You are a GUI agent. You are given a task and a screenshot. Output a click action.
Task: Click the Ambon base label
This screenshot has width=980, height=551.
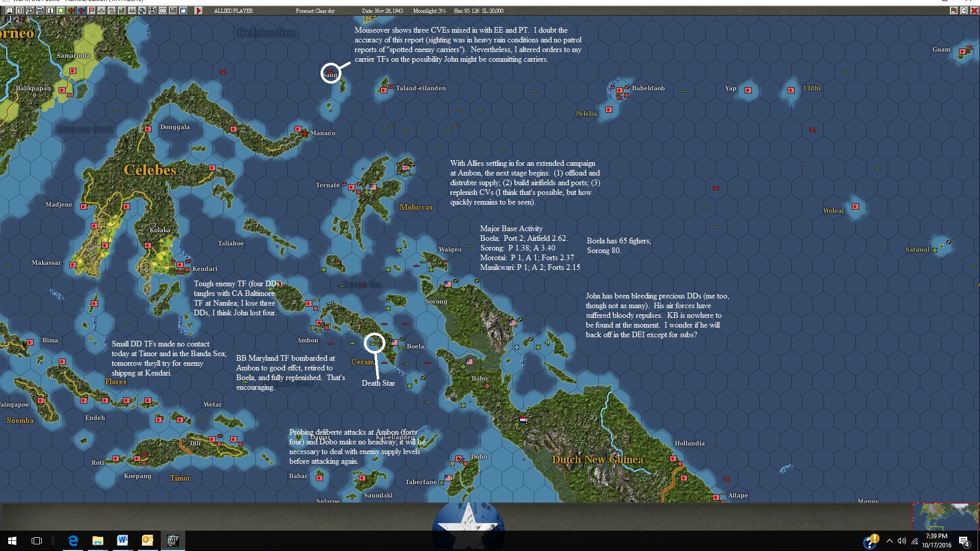pos(308,340)
